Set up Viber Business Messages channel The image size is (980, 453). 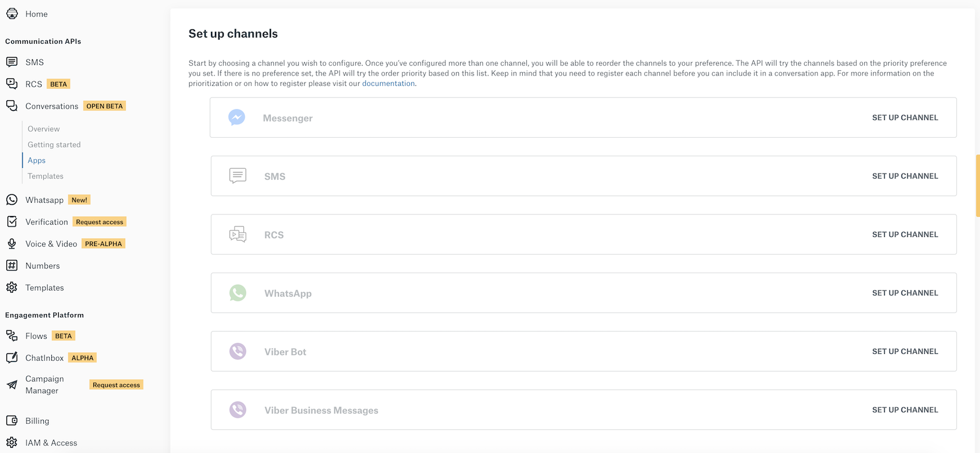pyautogui.click(x=905, y=410)
